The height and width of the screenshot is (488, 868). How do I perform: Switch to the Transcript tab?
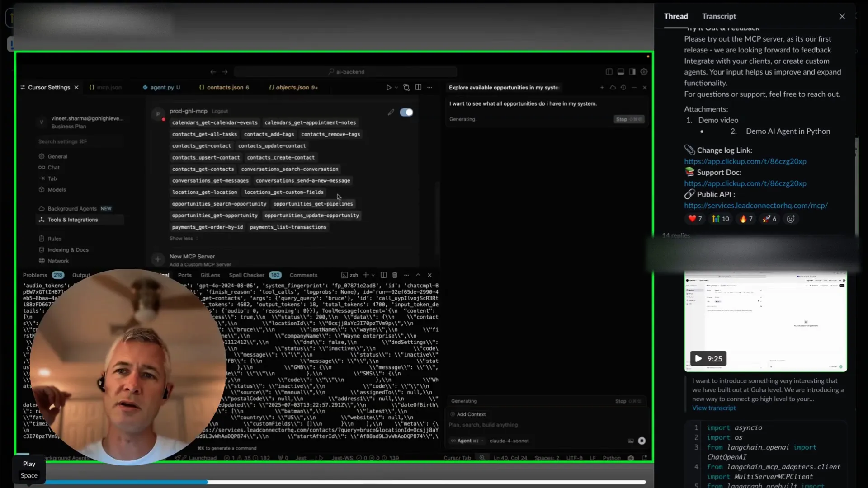(719, 16)
